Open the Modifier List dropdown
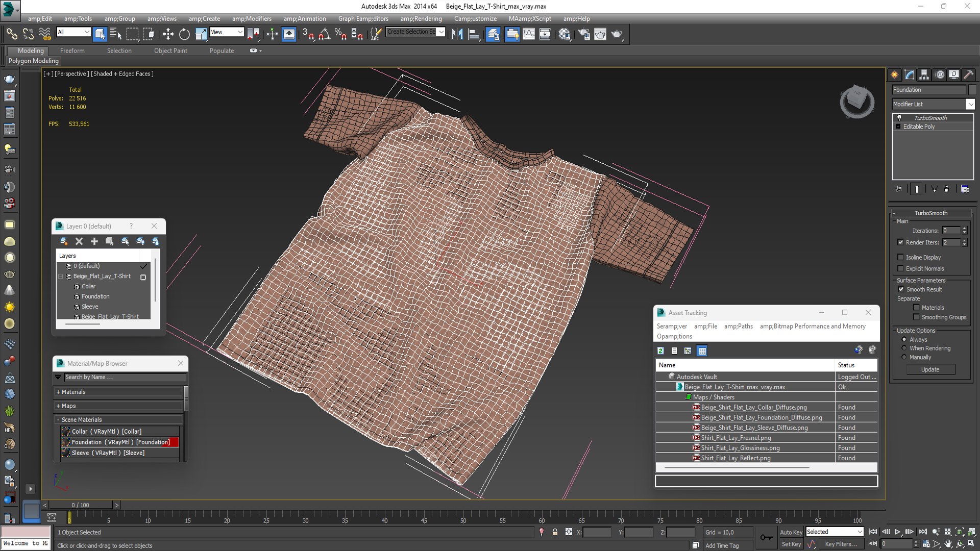The width and height of the screenshot is (980, 551). (934, 104)
